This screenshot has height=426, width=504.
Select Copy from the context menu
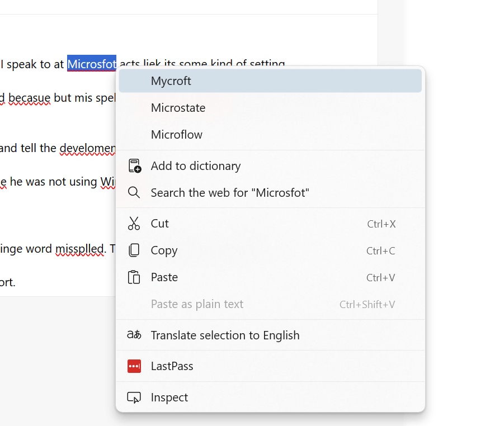pos(270,250)
